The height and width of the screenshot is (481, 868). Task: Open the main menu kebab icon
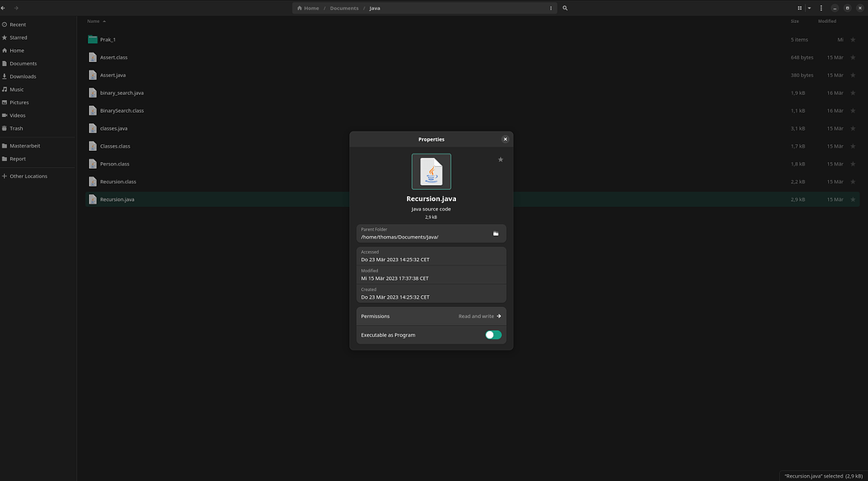tap(821, 8)
